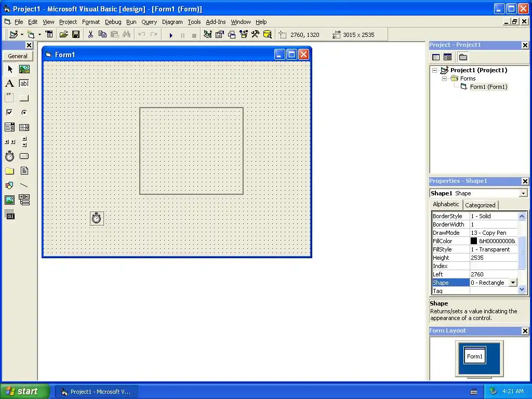The height and width of the screenshot is (399, 532).
Task: Click the Cut scissors icon
Action: (x=90, y=34)
